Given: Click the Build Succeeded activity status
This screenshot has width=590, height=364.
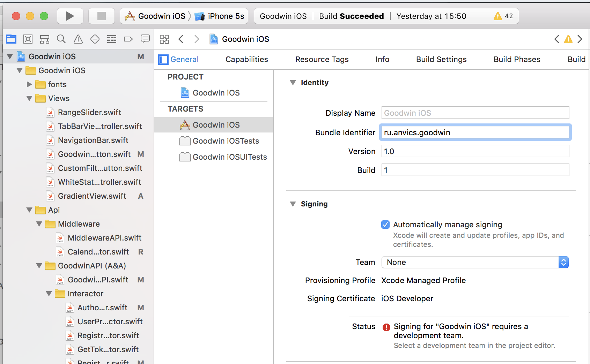Looking at the screenshot, I should click(x=351, y=16).
